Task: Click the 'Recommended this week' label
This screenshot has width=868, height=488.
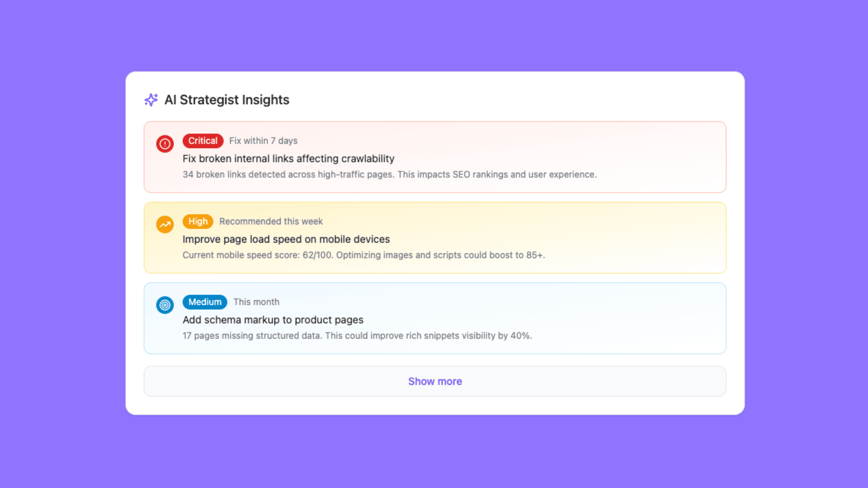Action: tap(271, 221)
